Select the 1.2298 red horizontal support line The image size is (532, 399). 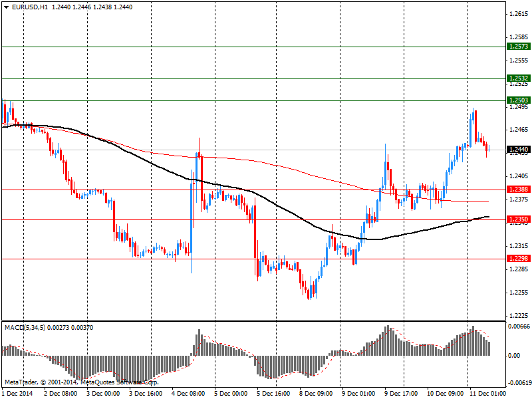point(254,259)
